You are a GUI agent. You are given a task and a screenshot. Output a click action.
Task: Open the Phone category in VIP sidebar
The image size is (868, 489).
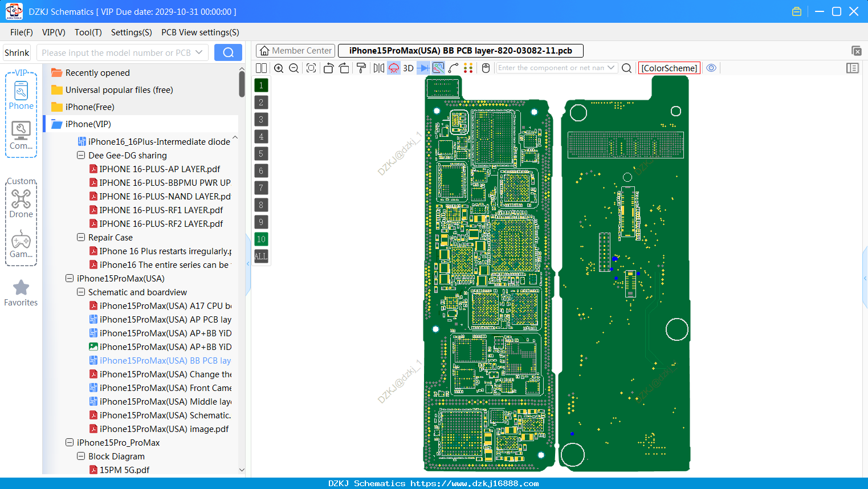coord(21,95)
